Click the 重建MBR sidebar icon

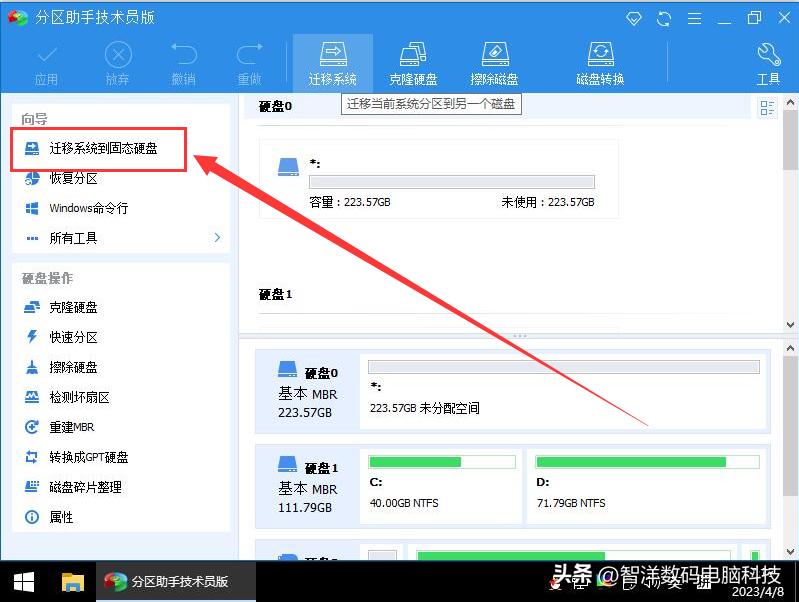click(32, 427)
